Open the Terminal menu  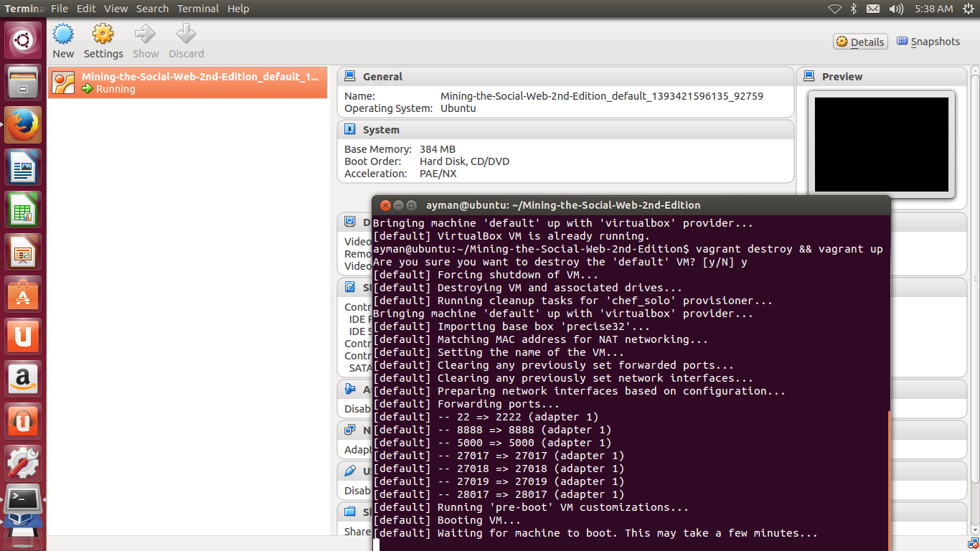coord(198,9)
